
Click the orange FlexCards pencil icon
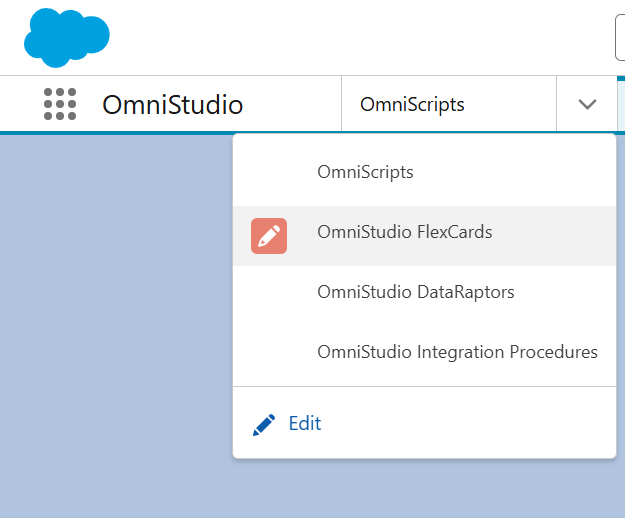click(269, 235)
